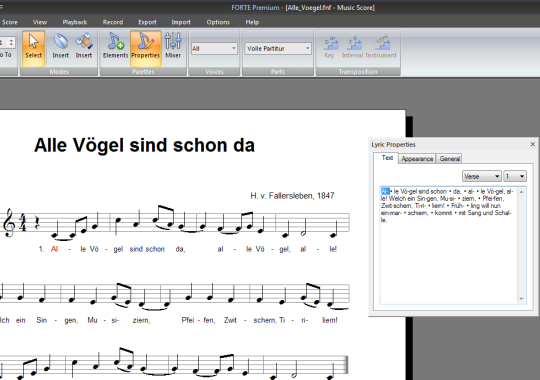Click scroll-up arrow of lyric text box
This screenshot has width=540, height=380.
coord(521,192)
